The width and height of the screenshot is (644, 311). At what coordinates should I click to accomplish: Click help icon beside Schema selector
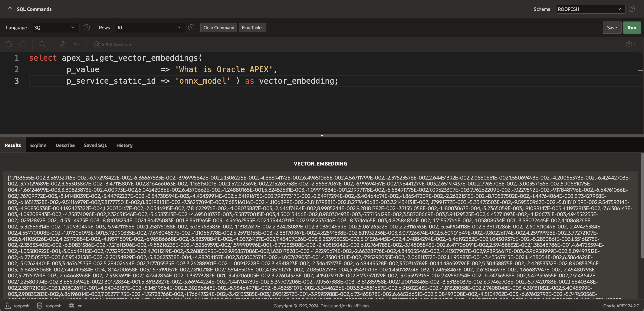(x=632, y=9)
